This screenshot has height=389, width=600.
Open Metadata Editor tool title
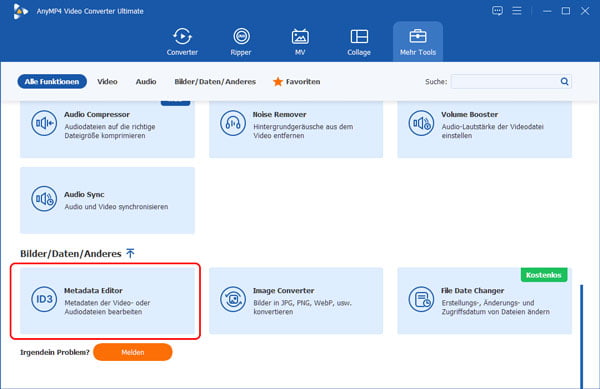(93, 291)
